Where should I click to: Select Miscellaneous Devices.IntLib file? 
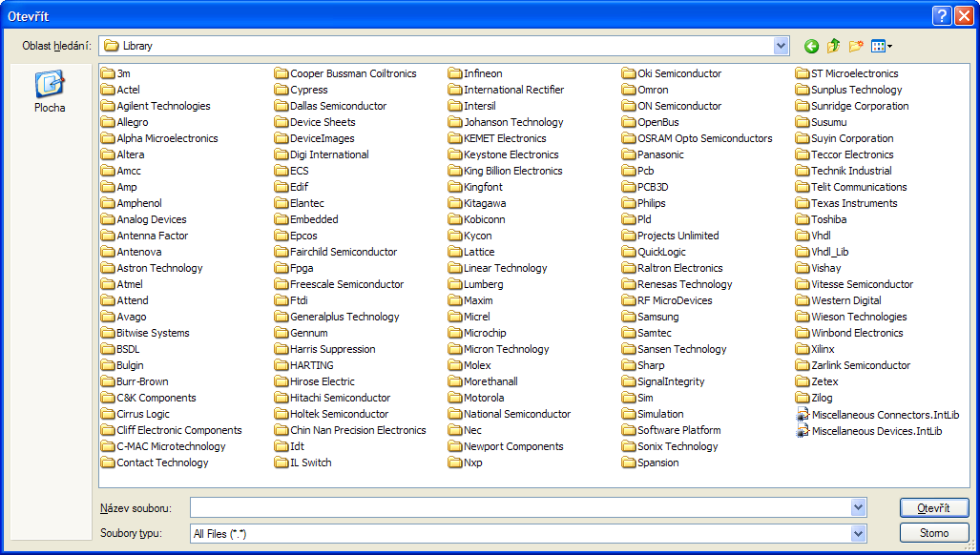coord(876,431)
